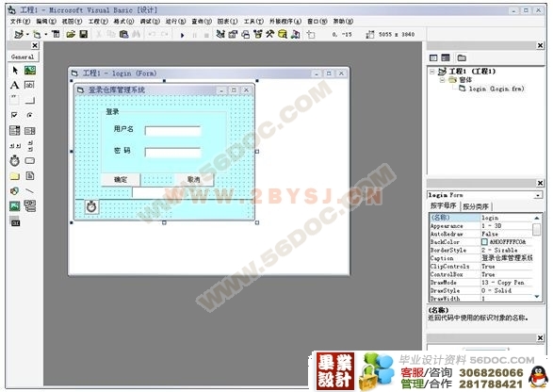This screenshot has height=392, width=553.
Task: Click the 确定 button on login form
Action: pyautogui.click(x=121, y=180)
